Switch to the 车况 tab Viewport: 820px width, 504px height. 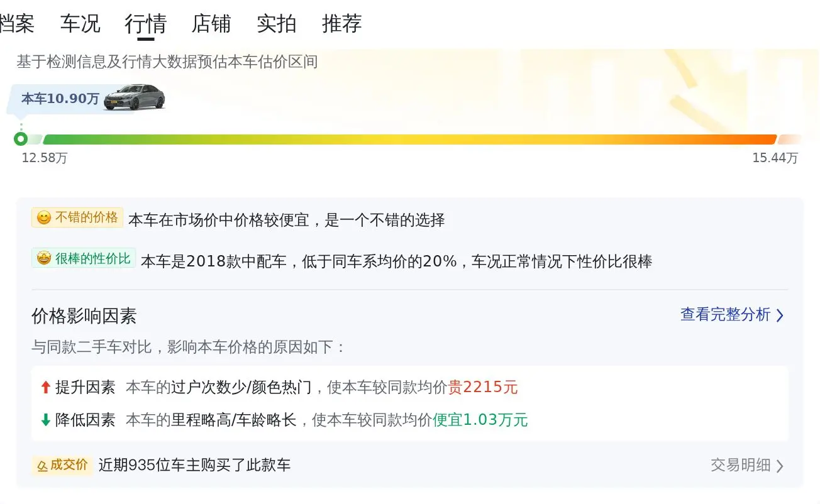coord(80,24)
